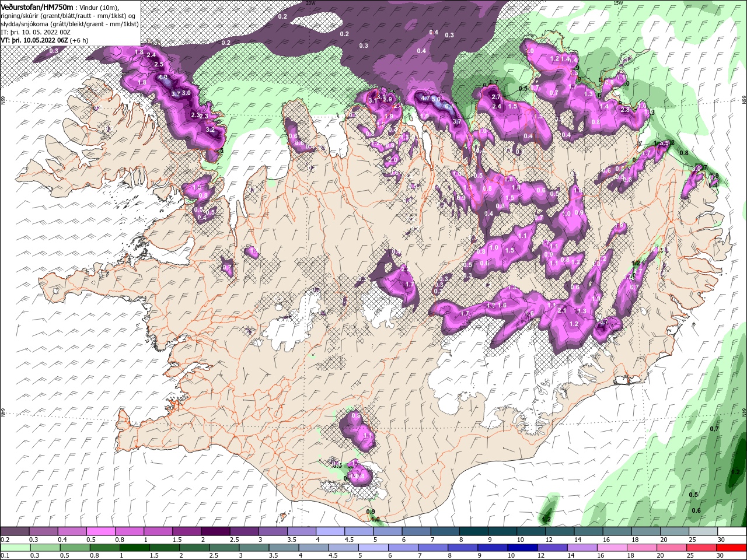Select the 6.1 snowfall value on the map
Viewport: 747px width, 560px height.
448,107
